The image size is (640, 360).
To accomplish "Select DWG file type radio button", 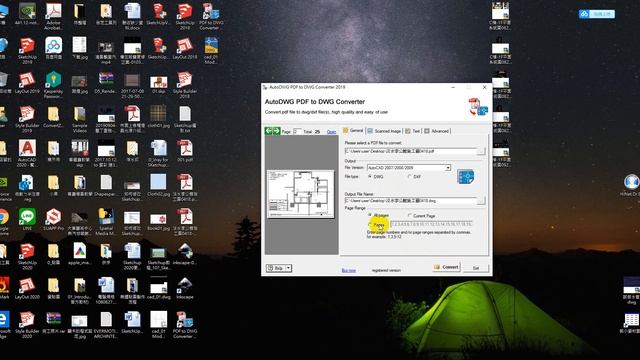I will tap(370, 177).
